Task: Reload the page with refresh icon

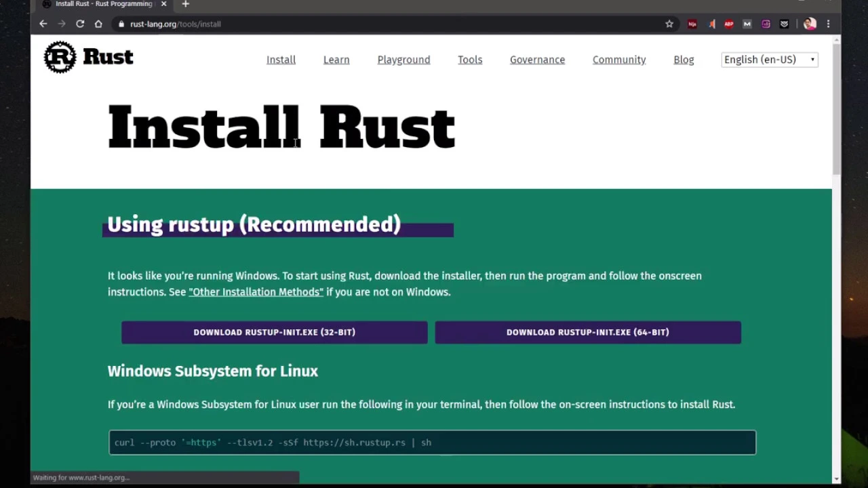Action: tap(80, 24)
